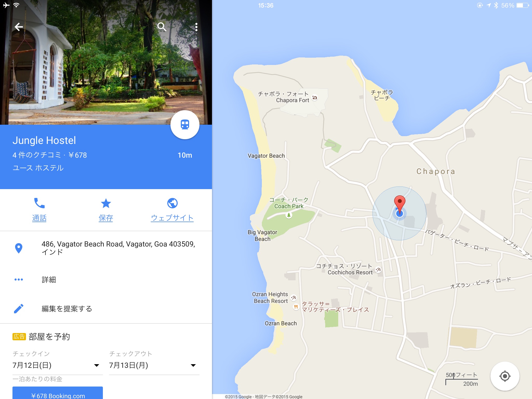Screen dimensions: 532x399
Task: Select the Vagator Beach Road address row
Action: [106, 248]
